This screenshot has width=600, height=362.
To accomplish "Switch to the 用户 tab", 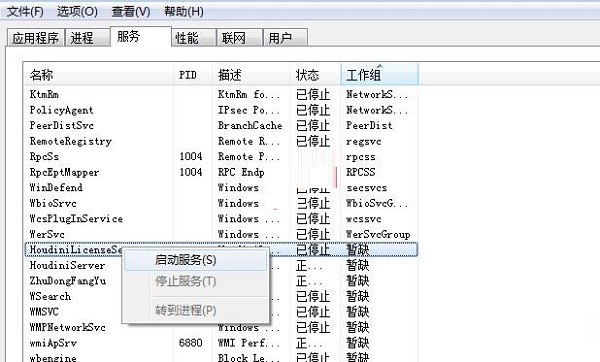I will click(285, 38).
